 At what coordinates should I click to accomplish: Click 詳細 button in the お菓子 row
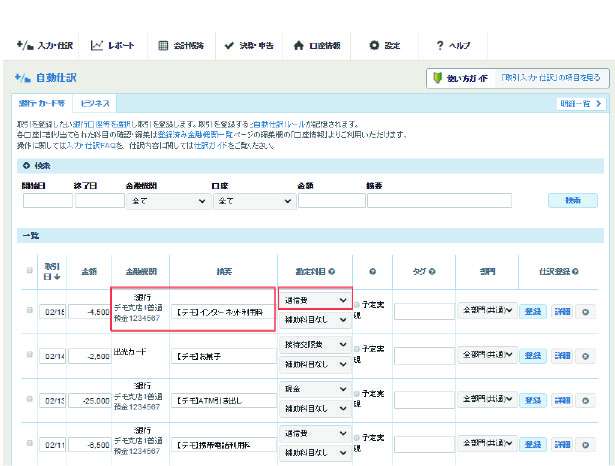click(562, 356)
